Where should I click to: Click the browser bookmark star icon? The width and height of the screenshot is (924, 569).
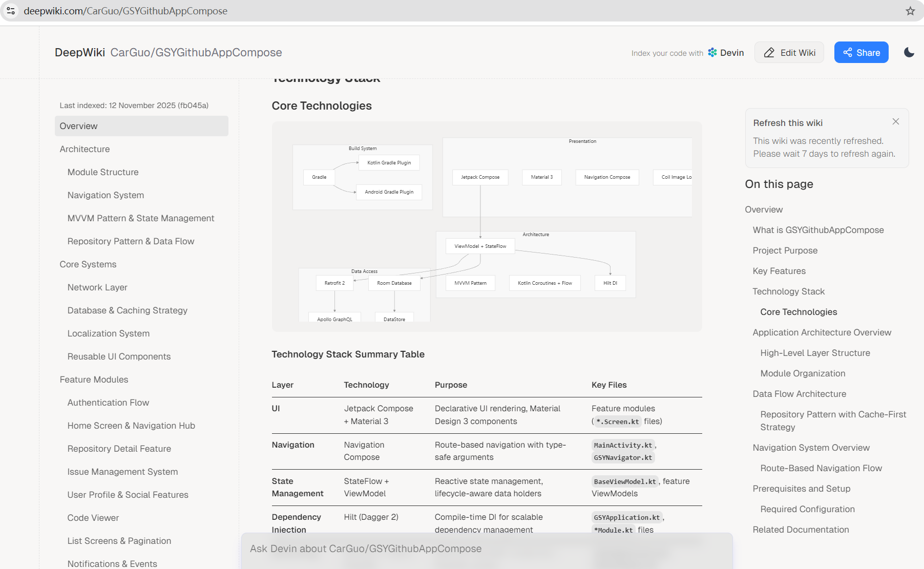click(910, 11)
